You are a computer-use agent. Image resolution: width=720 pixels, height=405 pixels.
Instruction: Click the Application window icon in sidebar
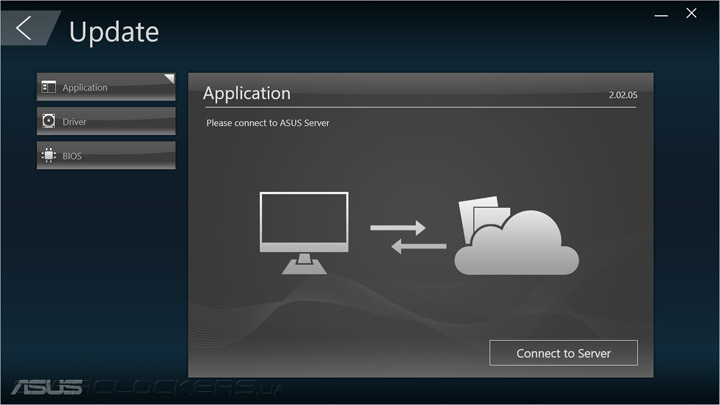point(49,87)
